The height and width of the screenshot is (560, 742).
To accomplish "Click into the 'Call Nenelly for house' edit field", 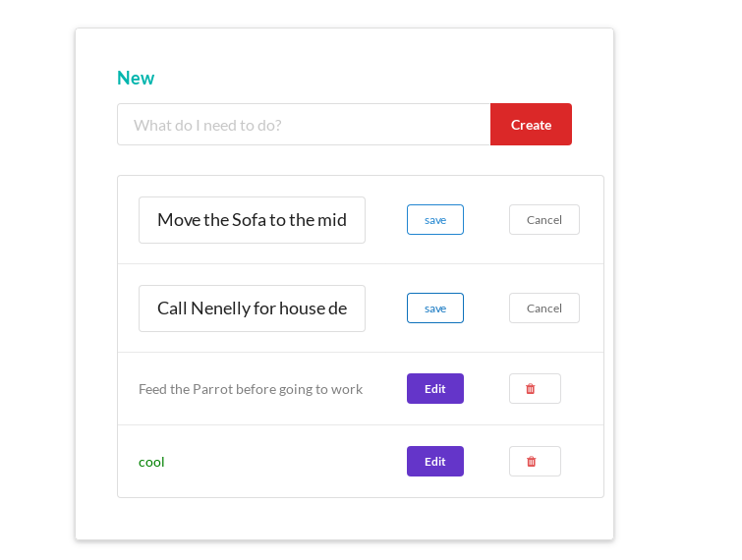I will click(252, 308).
